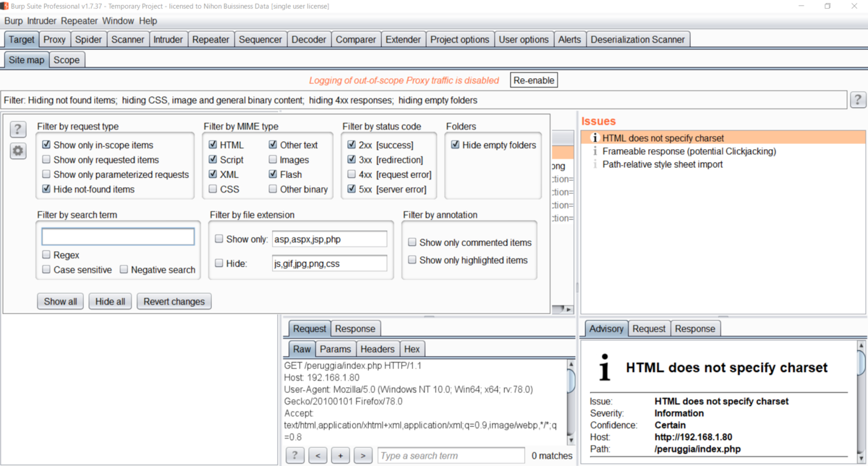Click the Show only extensions text field

329,240
